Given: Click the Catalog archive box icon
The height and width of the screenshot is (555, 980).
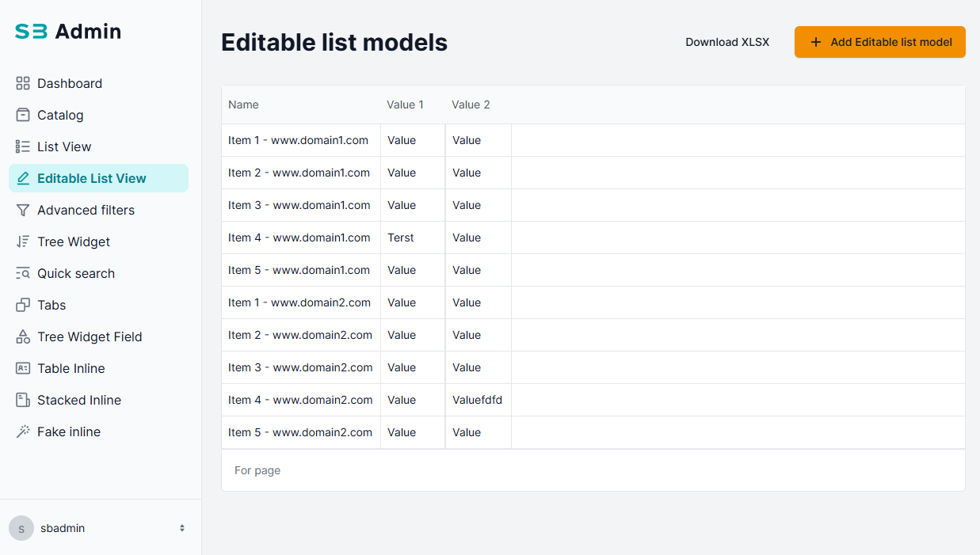Looking at the screenshot, I should coord(23,115).
